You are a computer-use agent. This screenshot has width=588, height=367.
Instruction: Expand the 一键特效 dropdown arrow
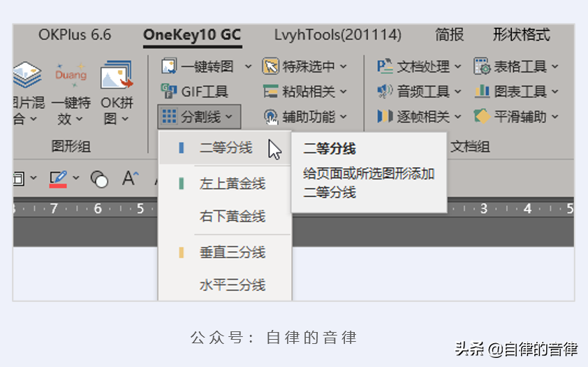(x=79, y=120)
